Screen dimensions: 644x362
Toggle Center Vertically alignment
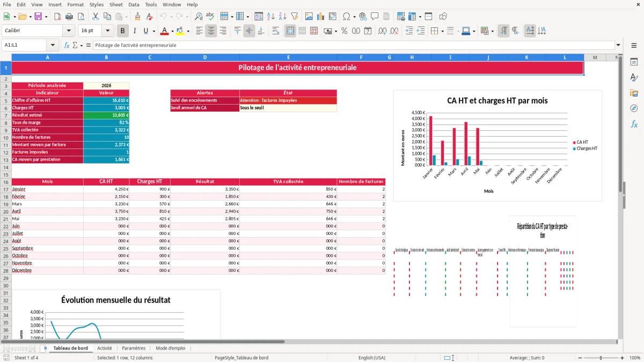[249, 31]
